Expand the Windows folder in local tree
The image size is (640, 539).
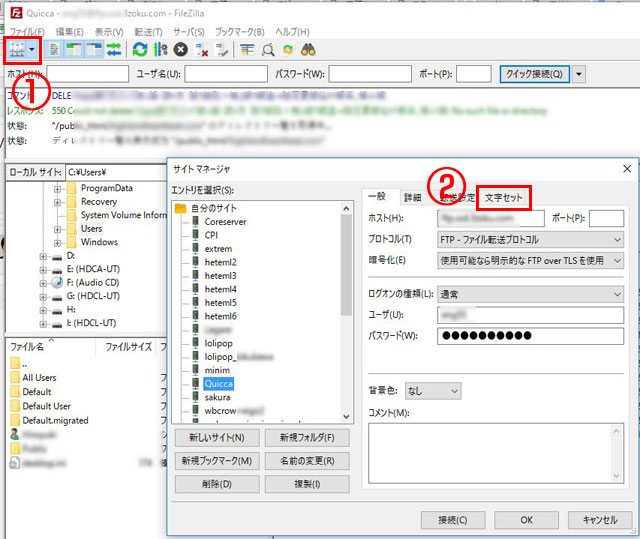57,242
